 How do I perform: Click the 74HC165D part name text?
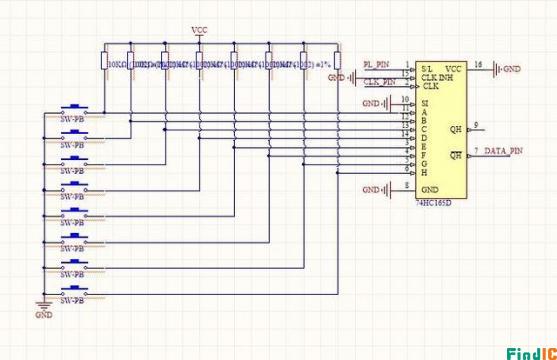coord(433,203)
